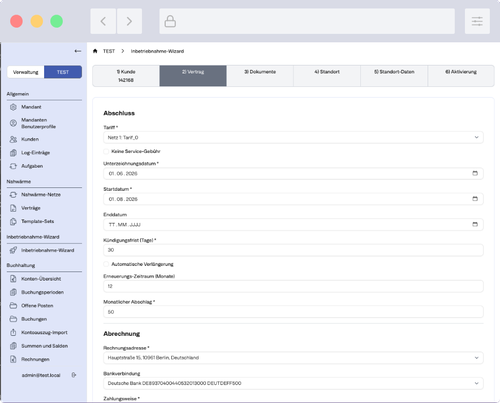Click the logout icon beside admin@test.local
This screenshot has width=500, height=403.
[74, 375]
